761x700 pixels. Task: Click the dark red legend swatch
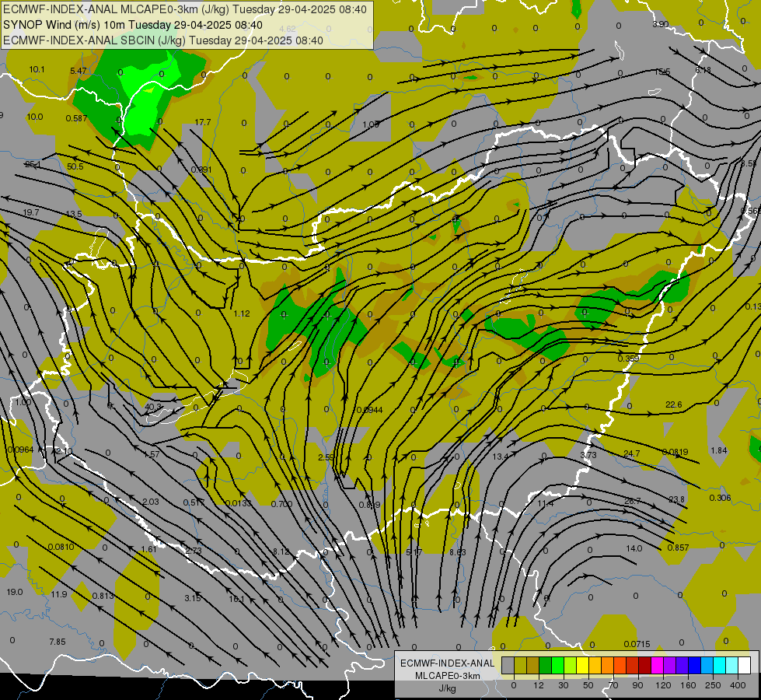pos(644,665)
